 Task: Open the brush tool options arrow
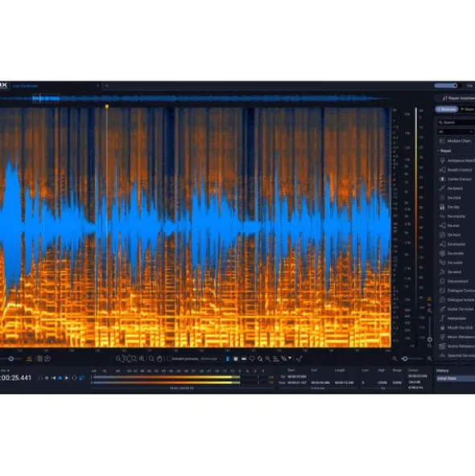point(290,358)
